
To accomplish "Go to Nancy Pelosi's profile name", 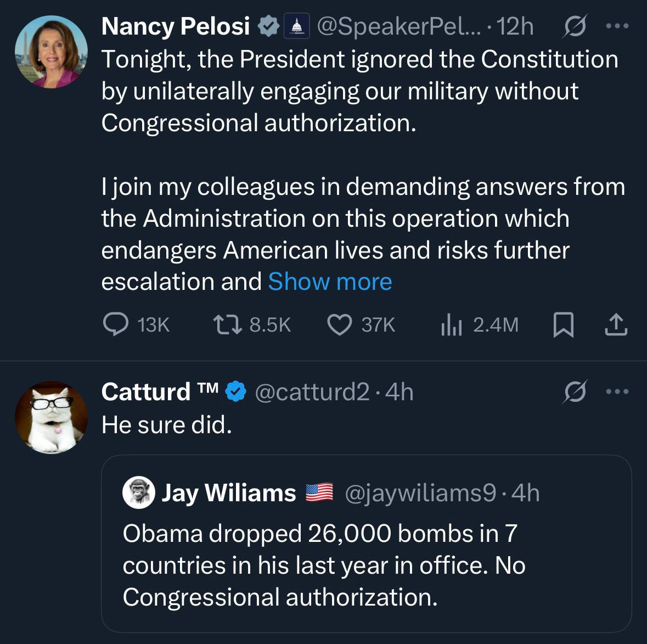I will tap(176, 26).
